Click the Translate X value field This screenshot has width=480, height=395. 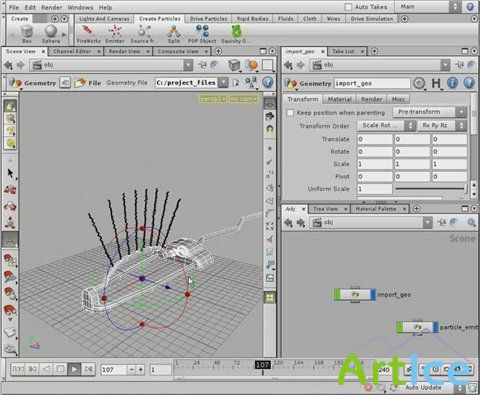coord(375,139)
